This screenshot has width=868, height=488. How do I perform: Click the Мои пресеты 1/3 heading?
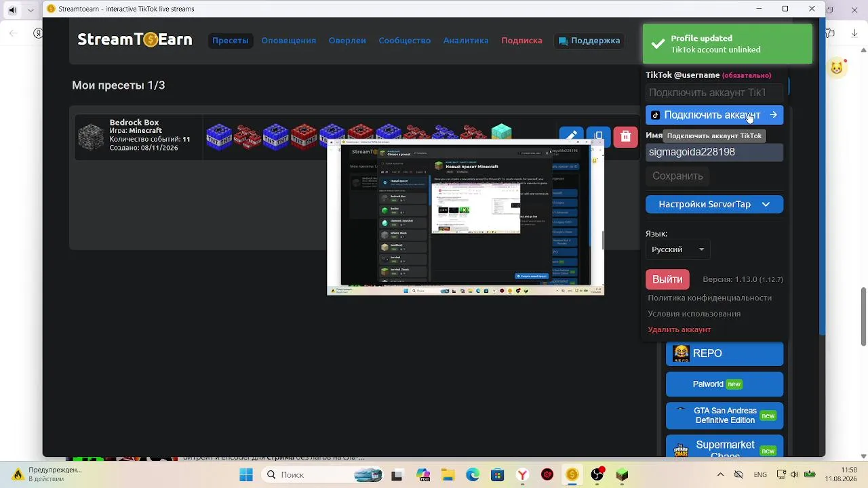pos(119,85)
